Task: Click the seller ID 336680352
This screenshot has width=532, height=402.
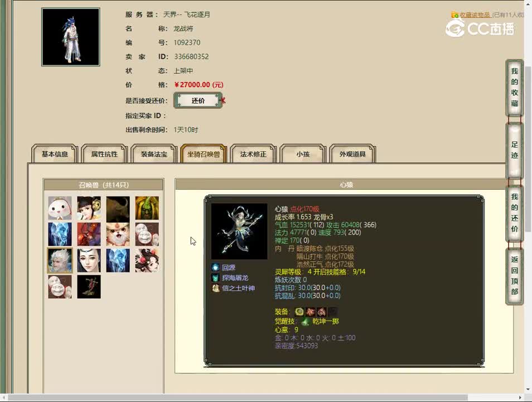Action: pyautogui.click(x=191, y=56)
